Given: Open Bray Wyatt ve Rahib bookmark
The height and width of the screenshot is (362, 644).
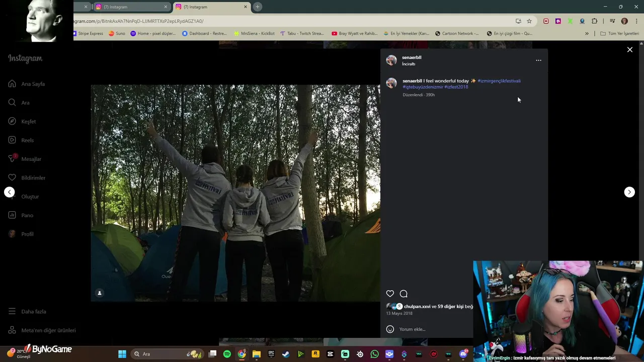Looking at the screenshot, I should pos(354,34).
